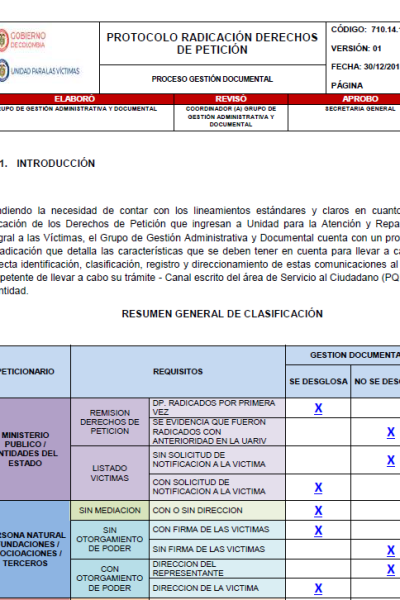Click CON OTORGAMIENTO DE PODER cell
400x600 pixels.
[110, 578]
